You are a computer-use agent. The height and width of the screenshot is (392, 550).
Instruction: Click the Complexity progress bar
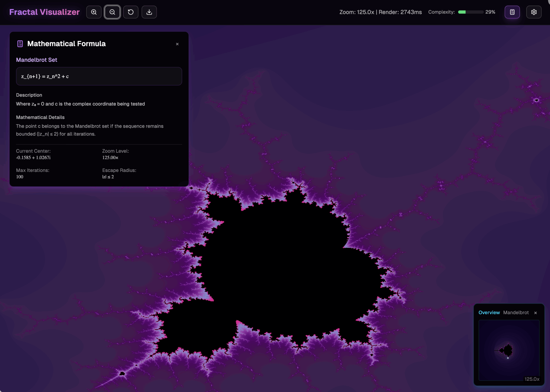(x=471, y=12)
